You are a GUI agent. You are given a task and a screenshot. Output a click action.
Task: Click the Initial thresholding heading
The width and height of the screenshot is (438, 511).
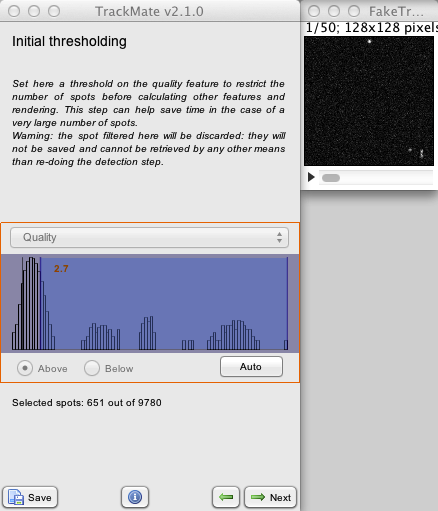[x=69, y=41]
